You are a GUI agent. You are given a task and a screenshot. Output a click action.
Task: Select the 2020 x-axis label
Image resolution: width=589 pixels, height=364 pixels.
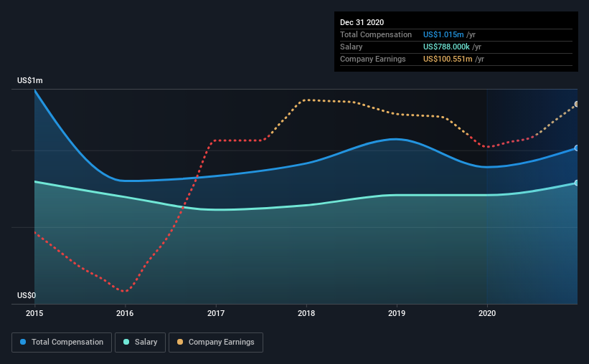pos(487,313)
